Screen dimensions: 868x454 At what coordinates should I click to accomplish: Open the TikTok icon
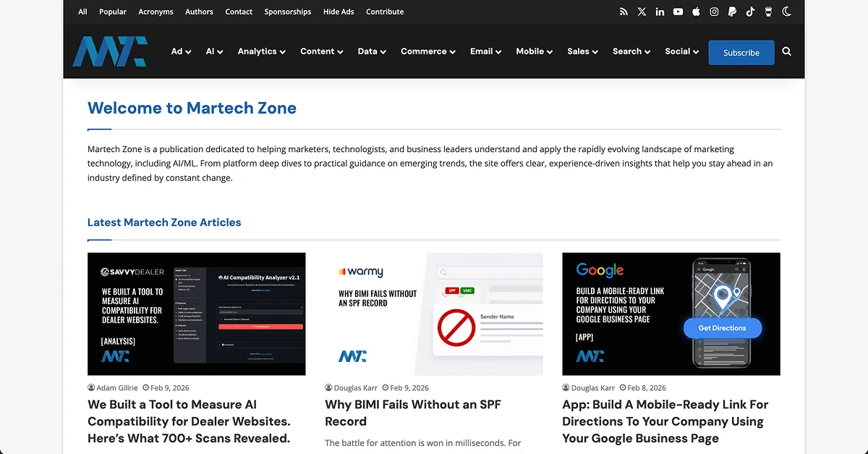pyautogui.click(x=750, y=12)
